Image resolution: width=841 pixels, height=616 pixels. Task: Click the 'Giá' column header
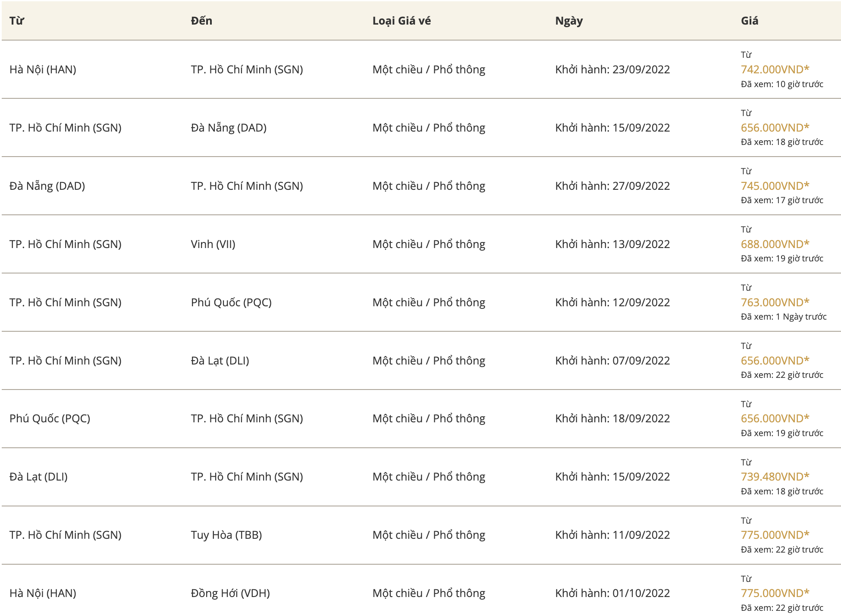[750, 21]
